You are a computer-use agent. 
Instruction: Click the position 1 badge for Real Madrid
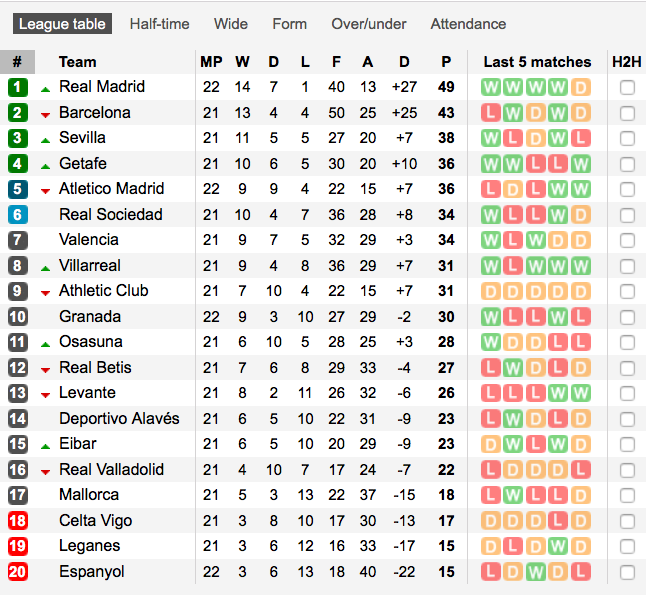pos(17,87)
